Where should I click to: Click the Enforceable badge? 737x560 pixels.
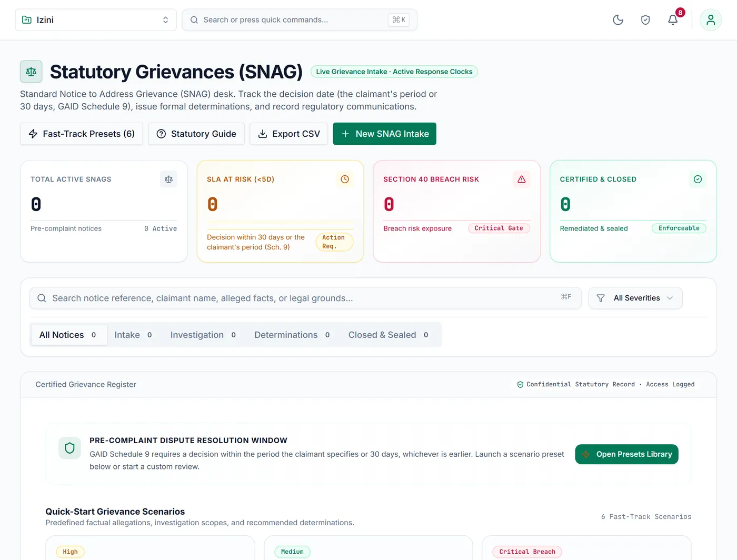679,228
